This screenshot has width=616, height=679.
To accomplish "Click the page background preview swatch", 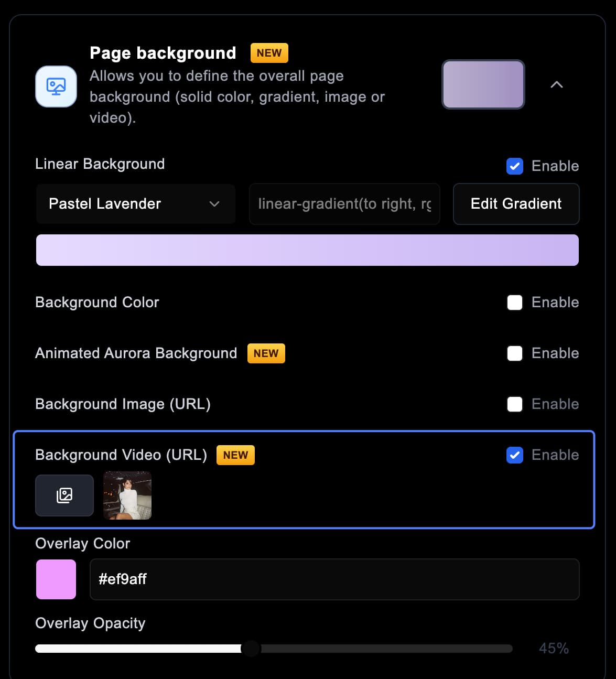I will (x=482, y=84).
